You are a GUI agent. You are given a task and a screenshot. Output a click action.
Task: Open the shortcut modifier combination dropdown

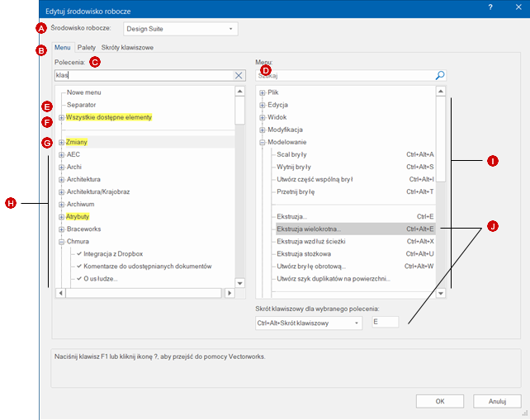tap(308, 323)
